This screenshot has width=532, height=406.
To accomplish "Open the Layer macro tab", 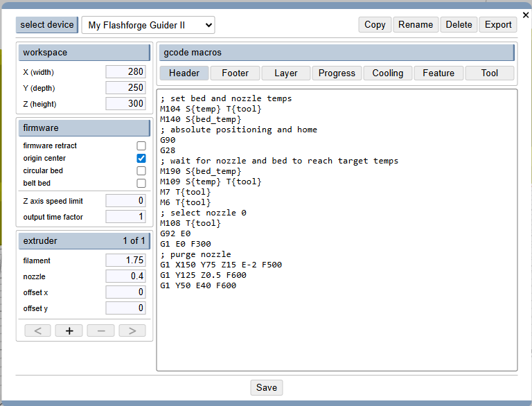I will pyautogui.click(x=285, y=73).
